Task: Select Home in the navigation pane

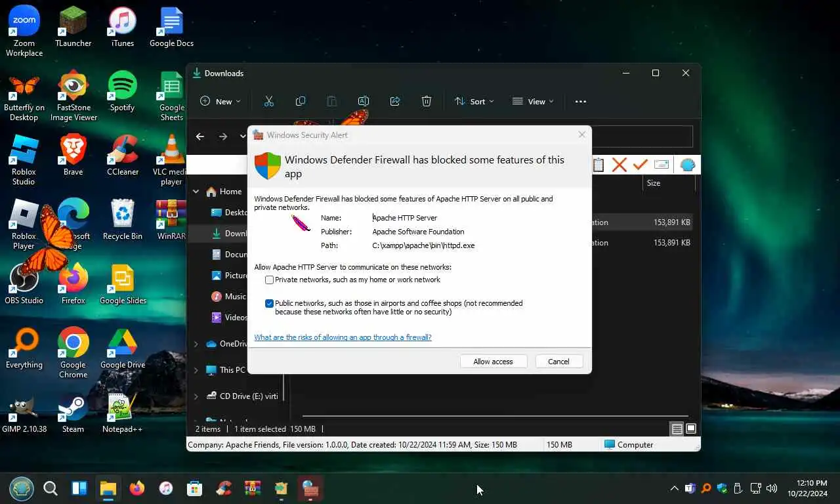Action: tap(224, 192)
